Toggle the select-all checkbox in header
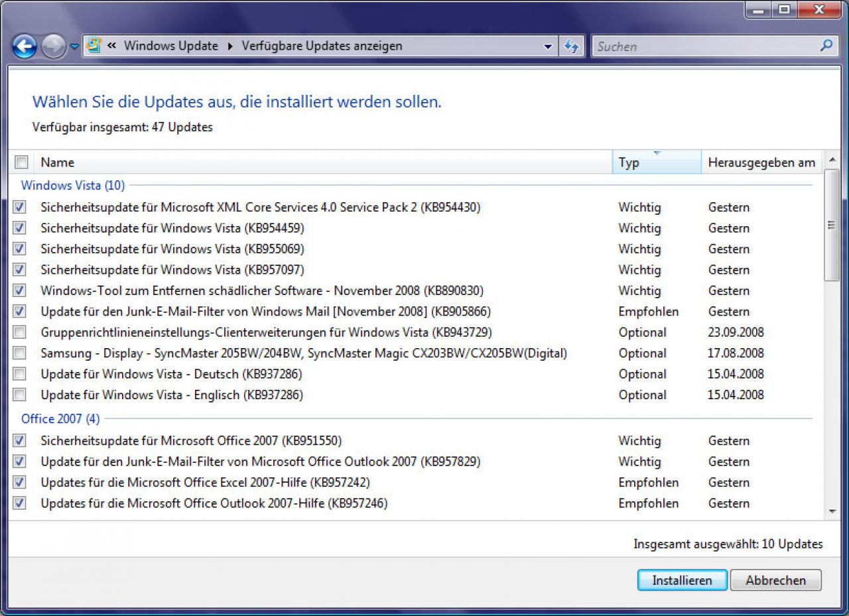Viewport: 849px width, 616px height. pos(21,162)
